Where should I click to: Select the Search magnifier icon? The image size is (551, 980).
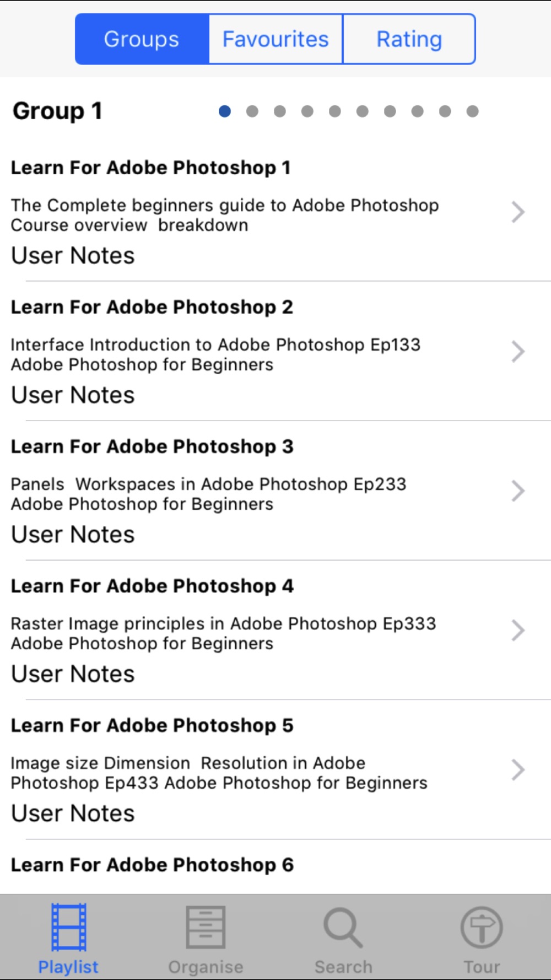point(343,927)
